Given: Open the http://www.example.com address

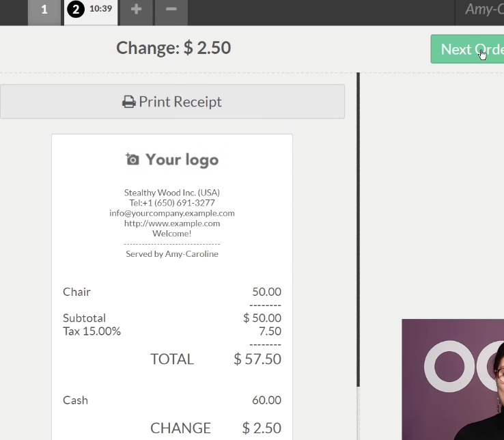Looking at the screenshot, I should point(172,223).
